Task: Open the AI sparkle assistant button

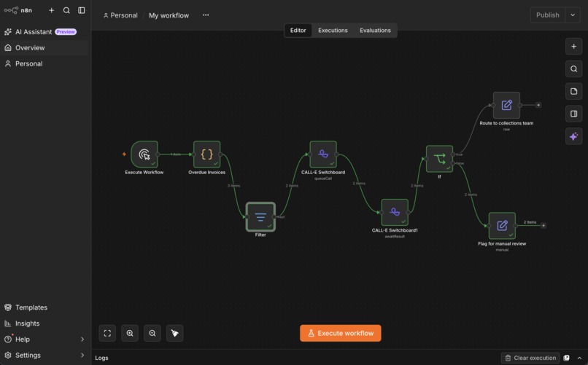Action: pos(573,136)
